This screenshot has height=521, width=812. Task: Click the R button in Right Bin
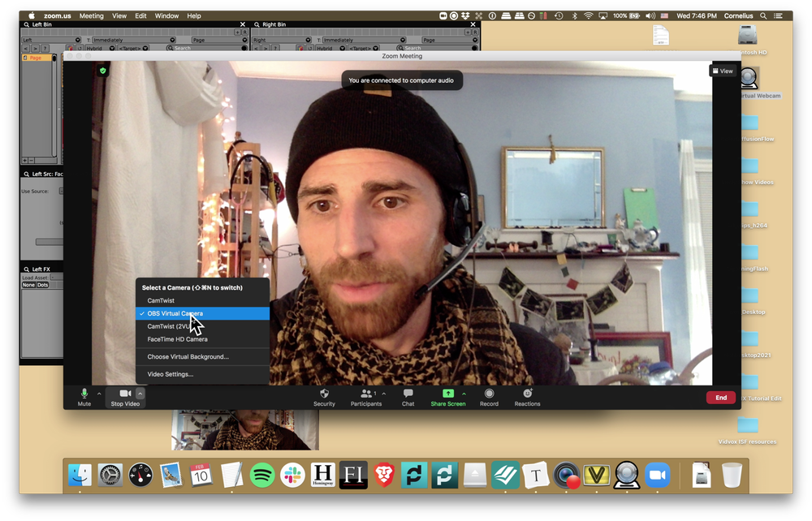coord(475,32)
